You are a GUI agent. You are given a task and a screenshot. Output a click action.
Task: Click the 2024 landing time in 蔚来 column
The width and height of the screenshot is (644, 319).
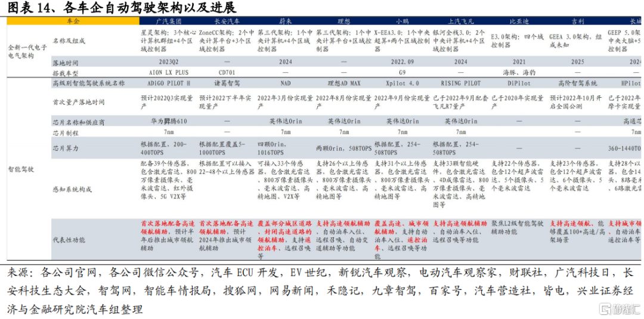(286, 62)
